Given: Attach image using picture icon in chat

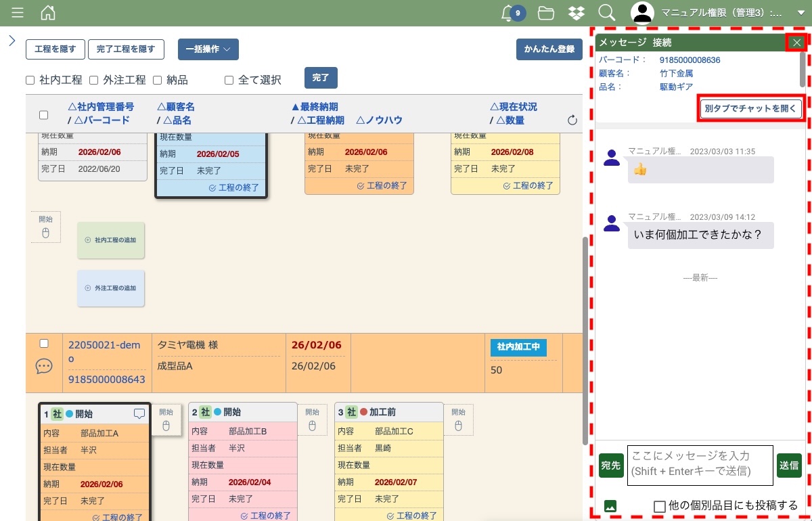Looking at the screenshot, I should (x=610, y=505).
